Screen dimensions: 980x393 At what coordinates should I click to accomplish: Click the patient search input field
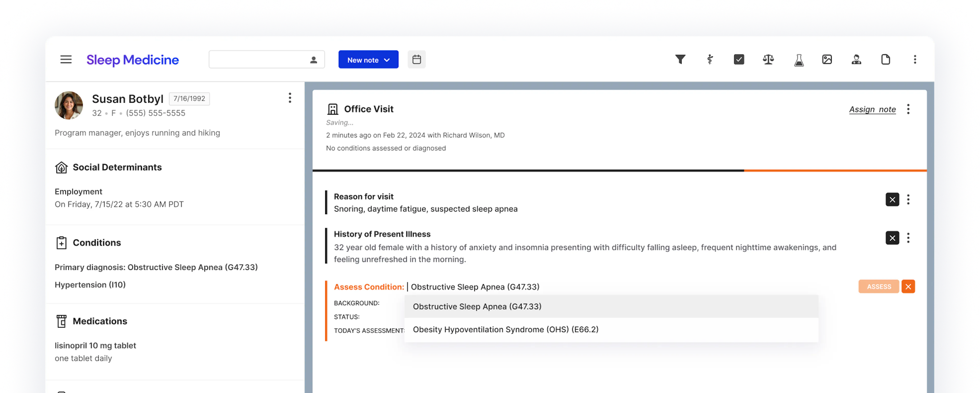(x=259, y=60)
